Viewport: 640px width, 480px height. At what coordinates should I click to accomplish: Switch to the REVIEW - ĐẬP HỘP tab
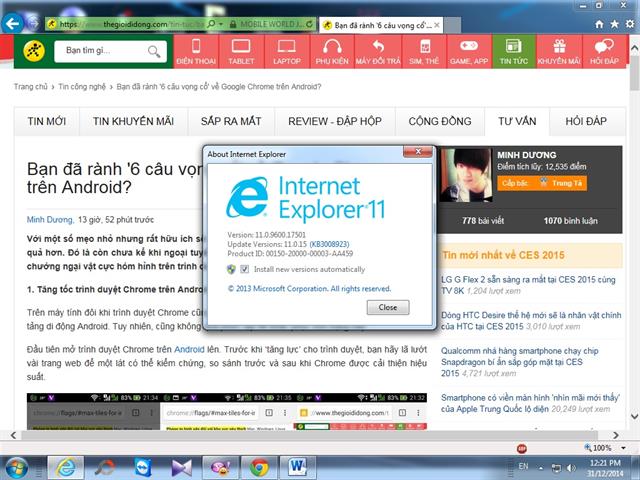tap(335, 121)
